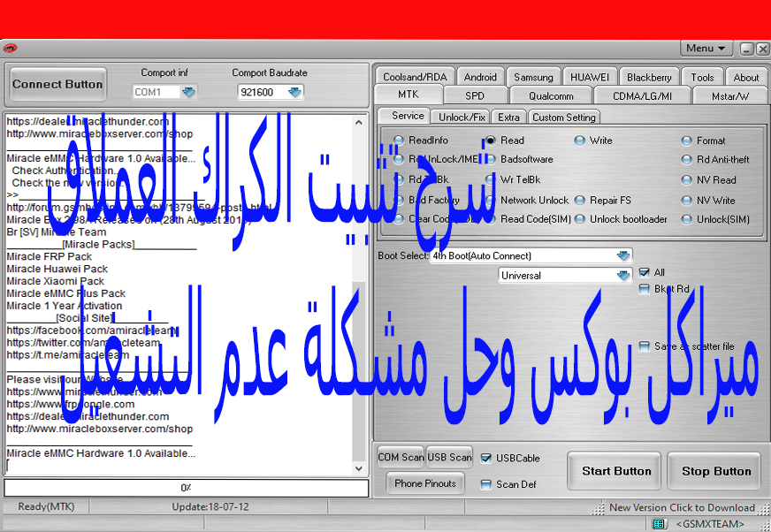This screenshot has width=771, height=532.
Task: Click the Miracle Huawei Pack log line
Action: tap(57, 269)
